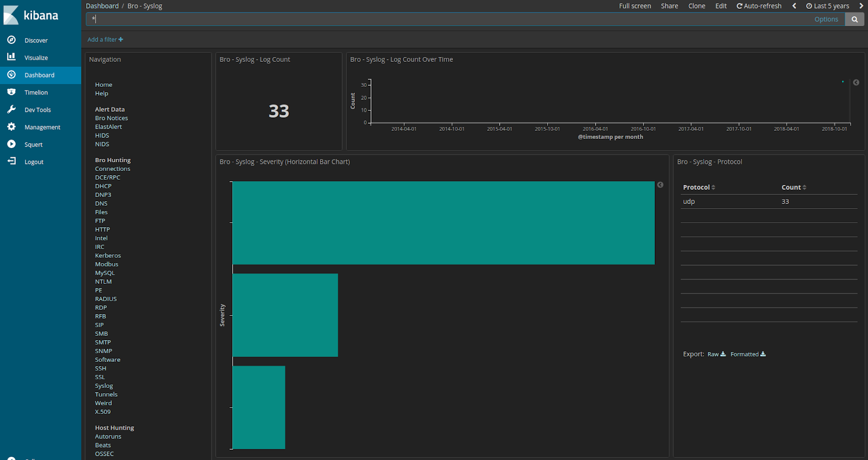Image resolution: width=868 pixels, height=460 pixels.
Task: Open Kerberos dashboard link
Action: [108, 255]
